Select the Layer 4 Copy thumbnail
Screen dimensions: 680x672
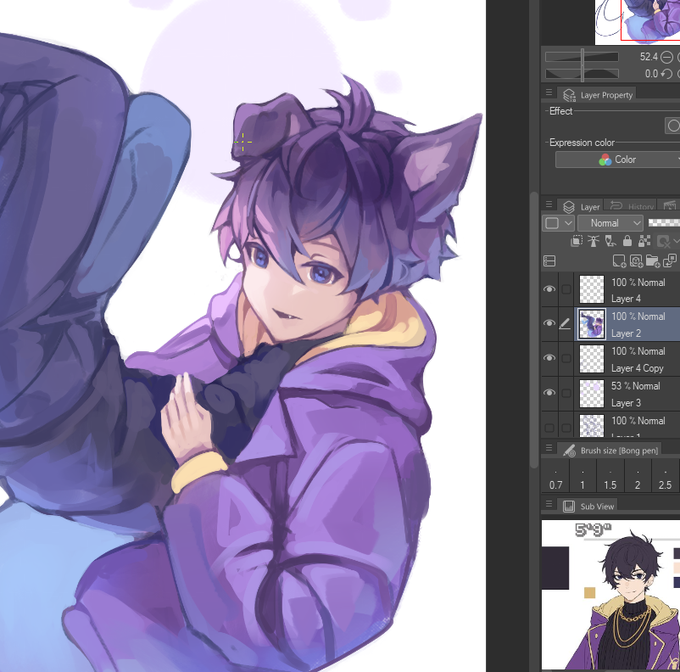(592, 359)
